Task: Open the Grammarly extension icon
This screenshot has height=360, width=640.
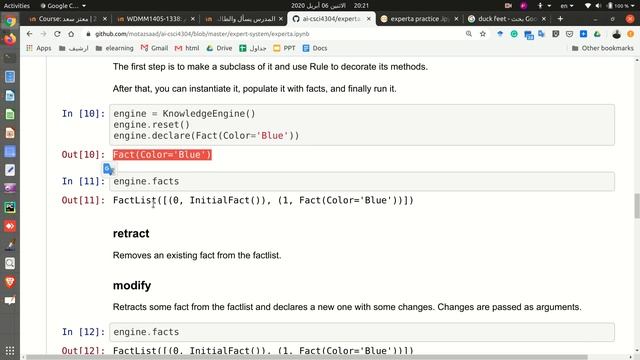Action: (514, 34)
